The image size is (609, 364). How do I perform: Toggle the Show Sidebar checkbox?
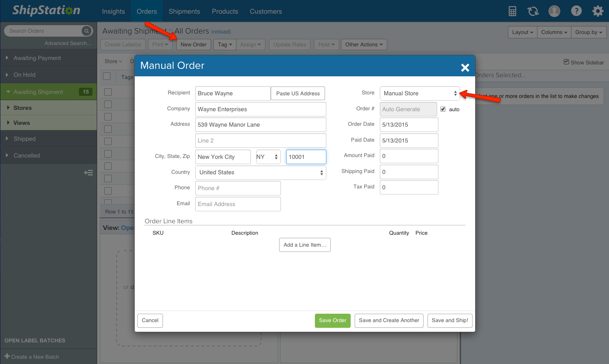567,62
